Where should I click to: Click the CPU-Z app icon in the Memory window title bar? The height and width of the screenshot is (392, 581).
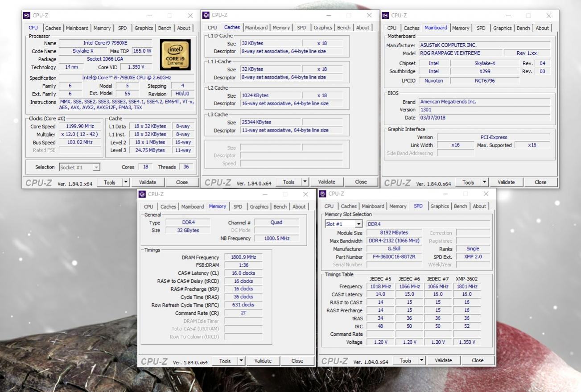coord(142,194)
